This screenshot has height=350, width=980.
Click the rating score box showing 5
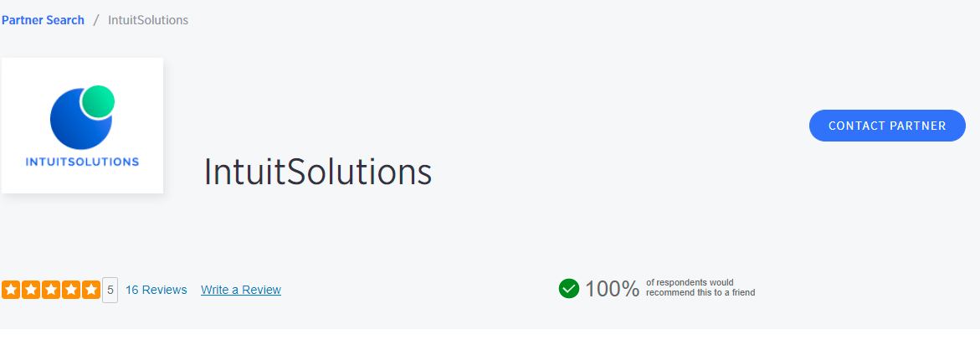110,290
